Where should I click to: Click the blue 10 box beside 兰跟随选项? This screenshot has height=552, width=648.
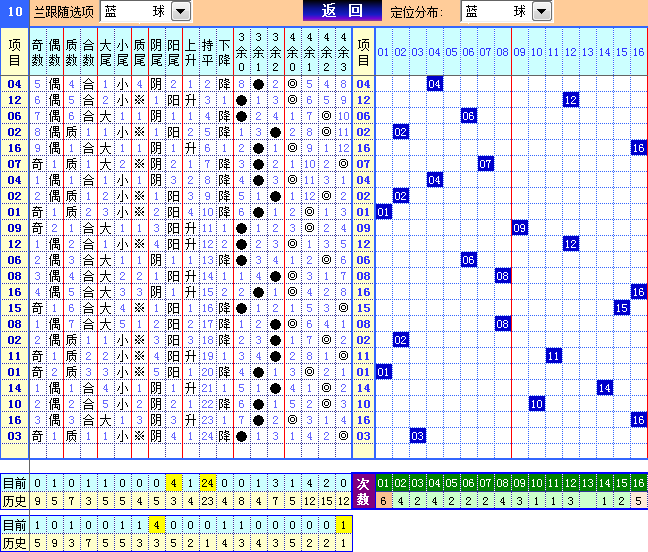(14, 12)
